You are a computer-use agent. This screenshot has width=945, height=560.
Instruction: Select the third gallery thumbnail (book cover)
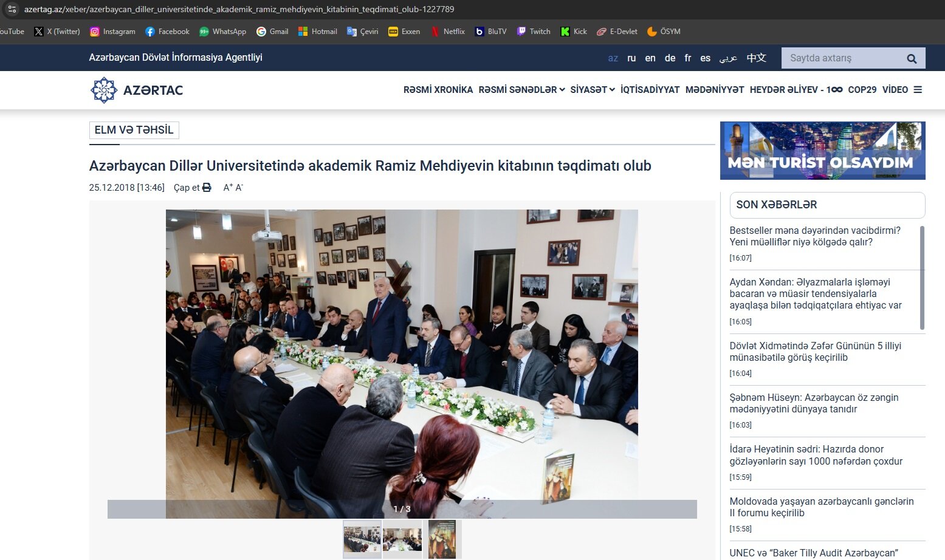[x=442, y=539]
